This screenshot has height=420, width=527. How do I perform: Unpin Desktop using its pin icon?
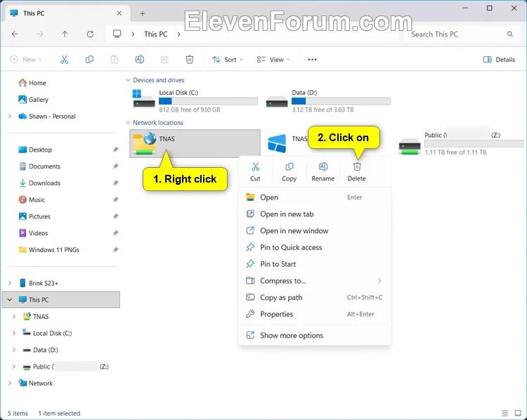pyautogui.click(x=116, y=150)
